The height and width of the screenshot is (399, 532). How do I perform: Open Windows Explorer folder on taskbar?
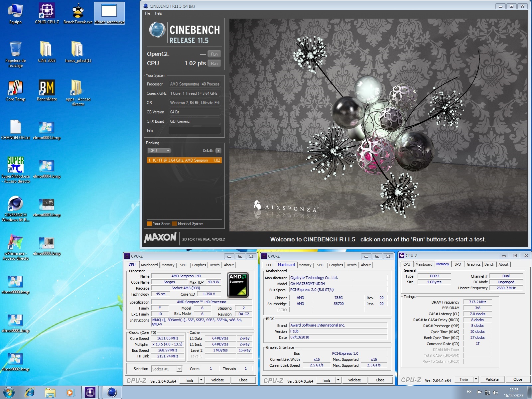[x=50, y=392]
